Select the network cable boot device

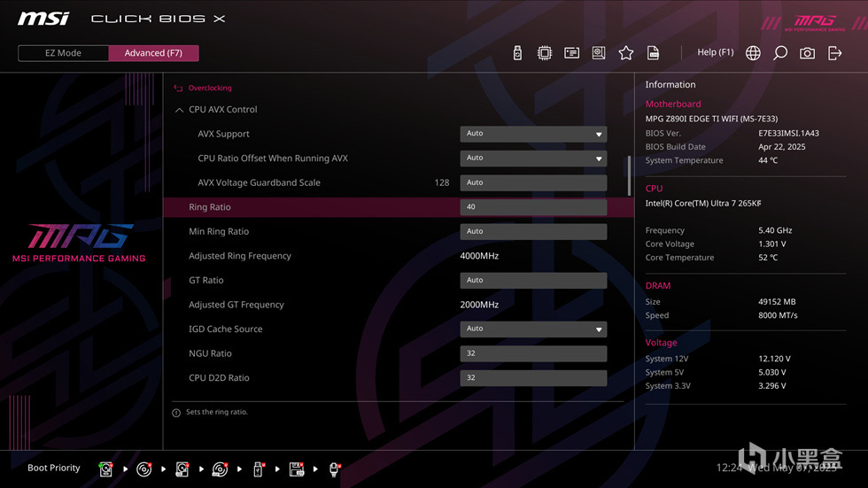(335, 469)
